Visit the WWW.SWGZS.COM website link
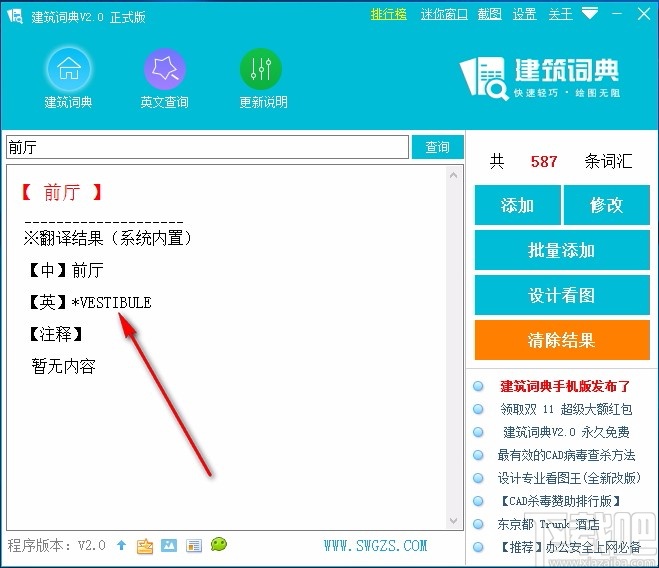Viewport: 659px width, 568px height. coord(375,546)
